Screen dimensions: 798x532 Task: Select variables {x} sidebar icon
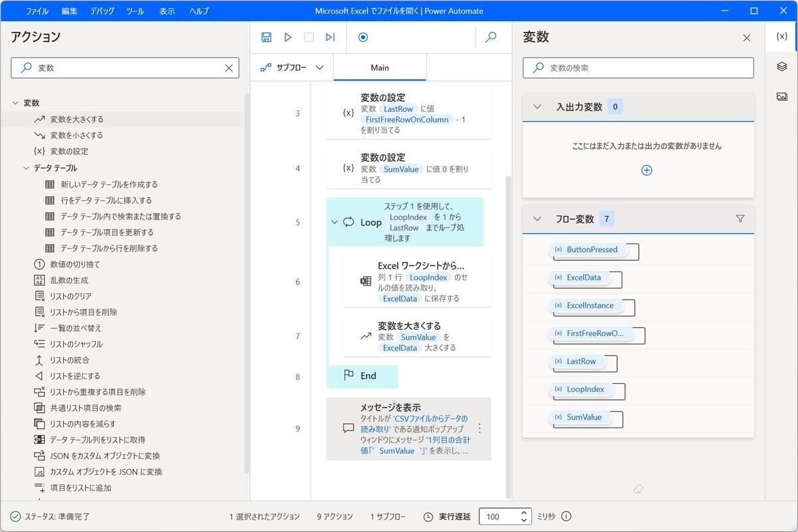[x=782, y=37]
